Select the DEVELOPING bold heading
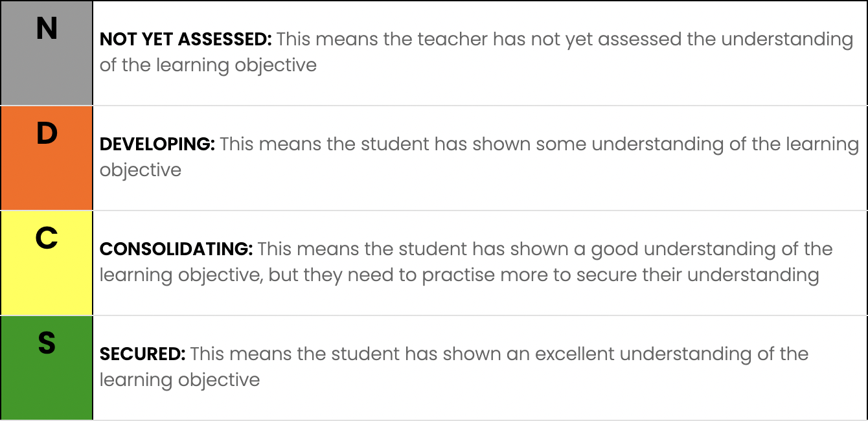The image size is (868, 421). 157,144
